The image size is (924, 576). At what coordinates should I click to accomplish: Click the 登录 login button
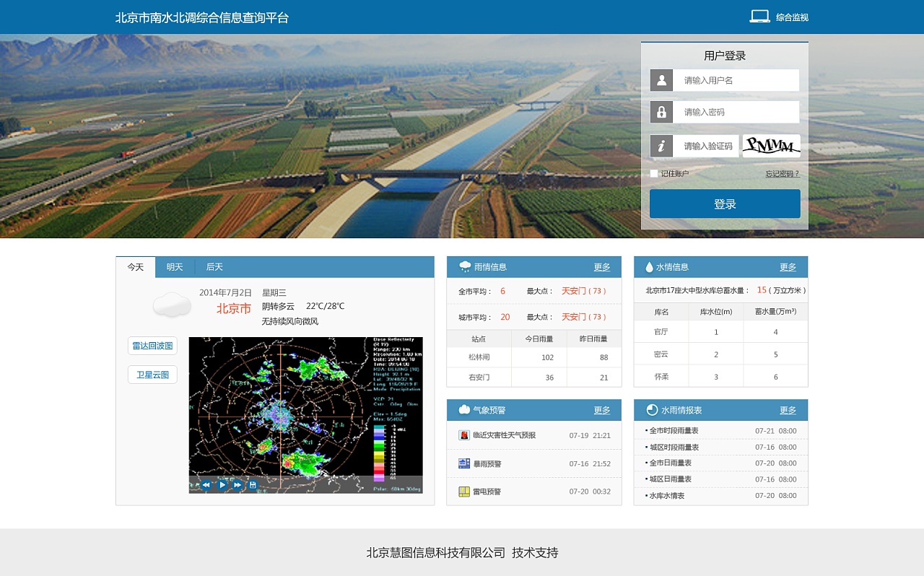tap(725, 204)
